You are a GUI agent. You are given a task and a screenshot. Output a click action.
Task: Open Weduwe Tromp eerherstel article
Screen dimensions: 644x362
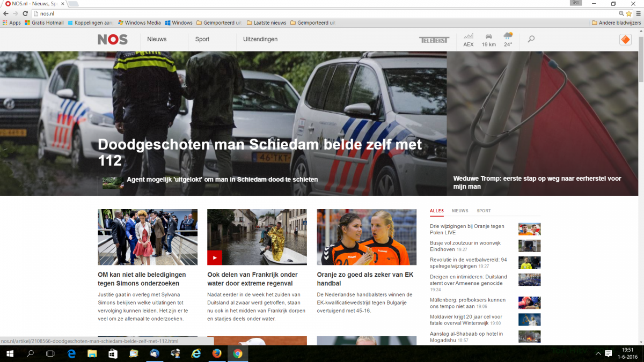coord(537,182)
